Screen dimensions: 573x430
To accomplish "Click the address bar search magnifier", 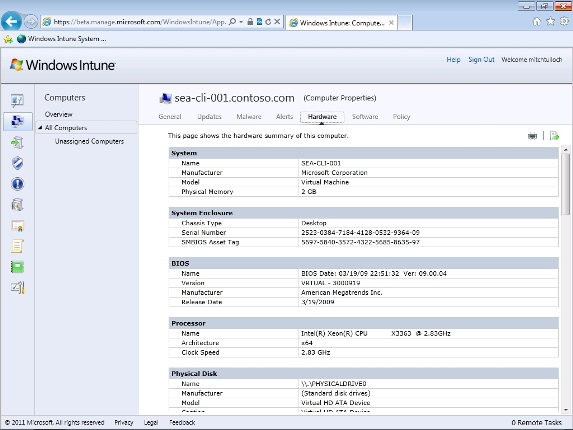I will [232, 22].
